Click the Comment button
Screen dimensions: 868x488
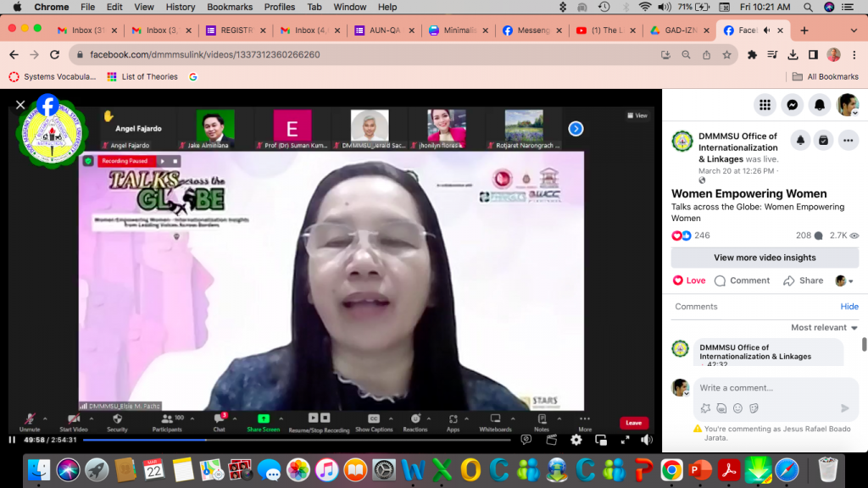(x=743, y=280)
